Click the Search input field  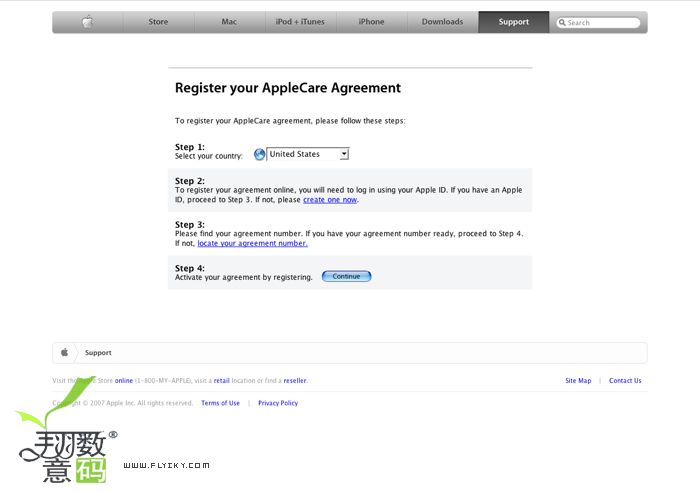click(598, 22)
